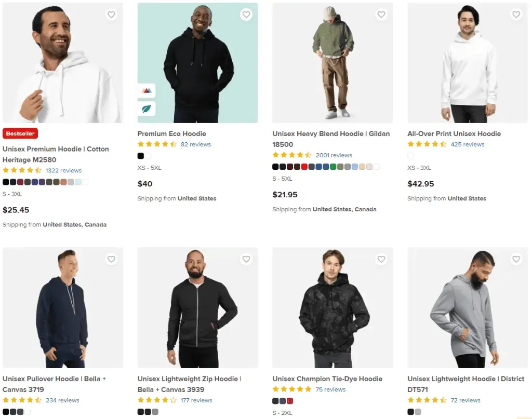532x419 pixels.
Task: Choose white swatch for All-Over Print Hoodie
Action: [x=411, y=156]
